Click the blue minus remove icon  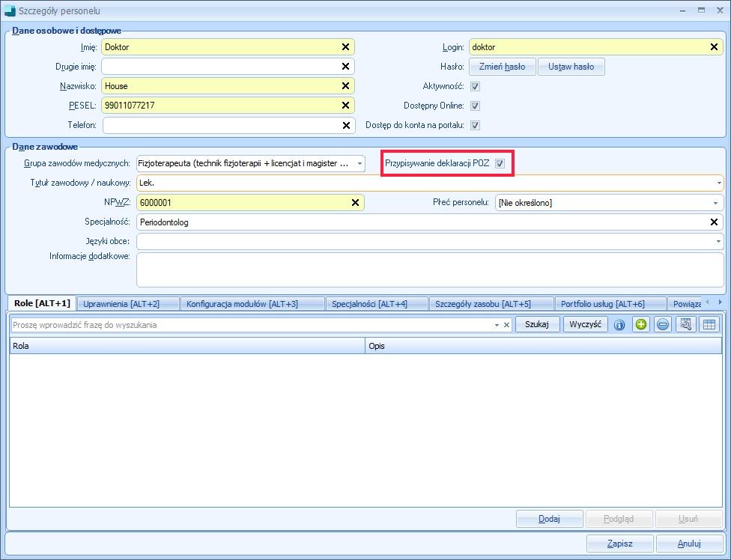click(662, 324)
